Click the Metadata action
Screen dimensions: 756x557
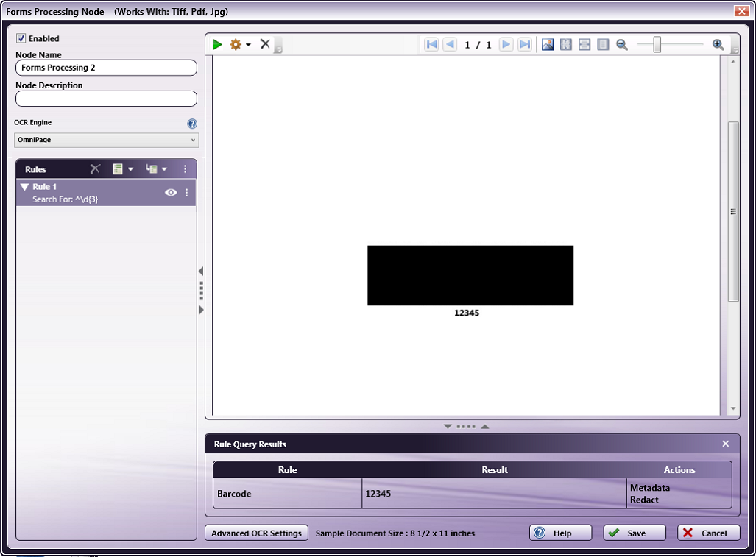[650, 488]
